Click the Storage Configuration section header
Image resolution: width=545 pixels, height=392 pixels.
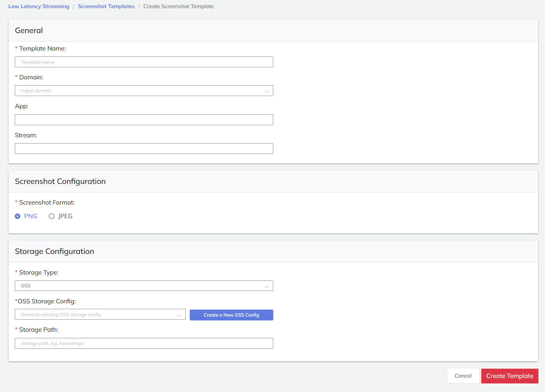tap(54, 251)
